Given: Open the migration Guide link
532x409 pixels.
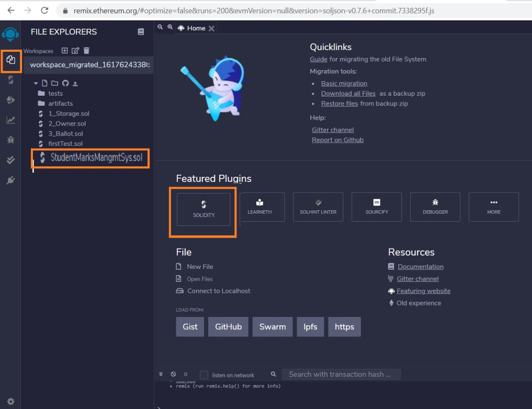Looking at the screenshot, I should [x=319, y=59].
